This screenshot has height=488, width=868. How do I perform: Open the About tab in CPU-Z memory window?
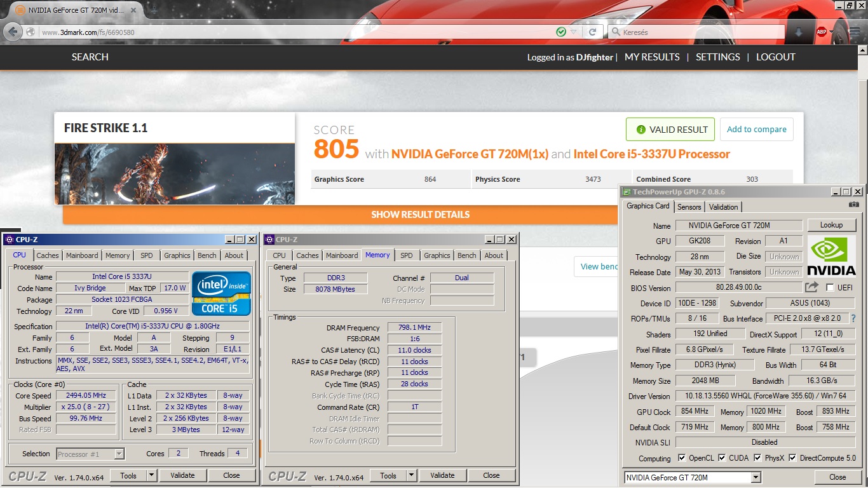[494, 255]
